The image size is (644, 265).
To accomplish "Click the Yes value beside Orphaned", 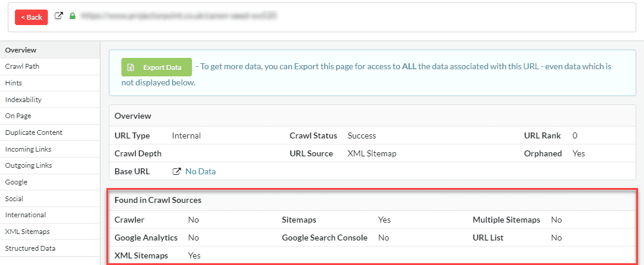I will [x=579, y=153].
